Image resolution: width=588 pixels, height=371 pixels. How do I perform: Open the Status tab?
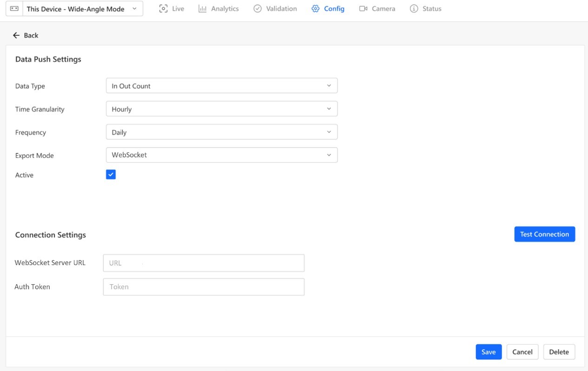[x=426, y=8]
